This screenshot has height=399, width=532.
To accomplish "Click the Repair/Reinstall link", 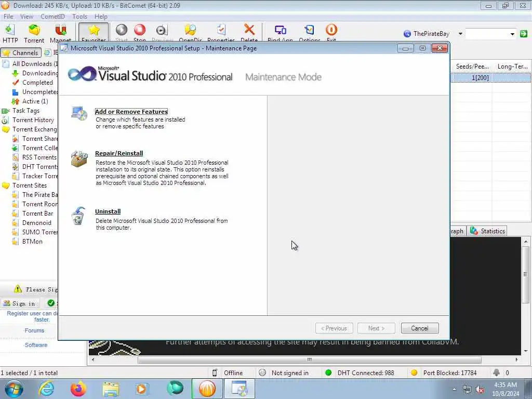I will pos(119,153).
